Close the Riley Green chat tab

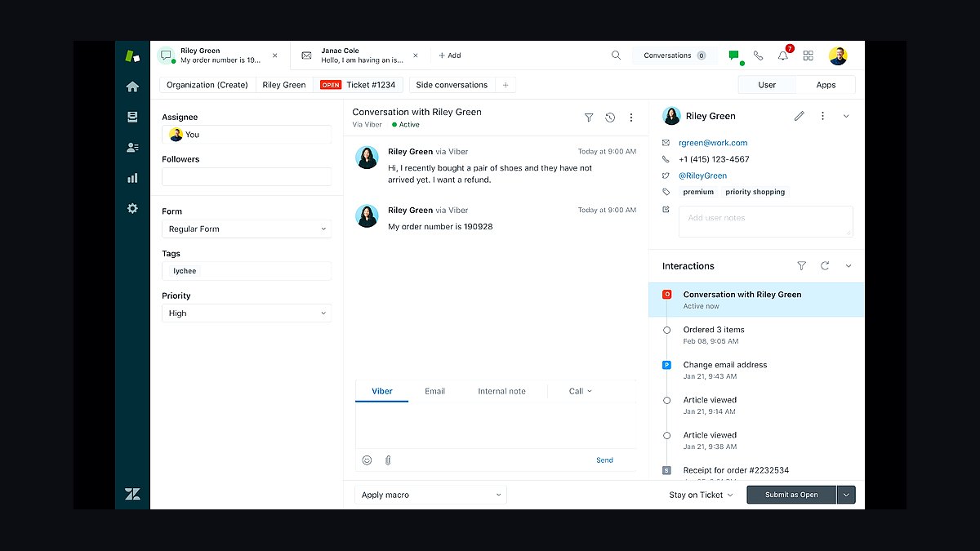click(x=275, y=56)
